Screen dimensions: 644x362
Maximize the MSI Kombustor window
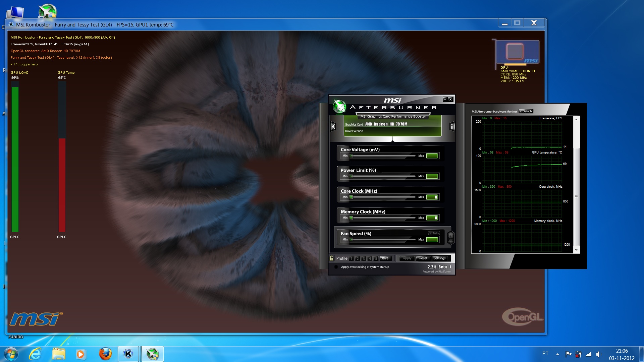[x=517, y=23]
